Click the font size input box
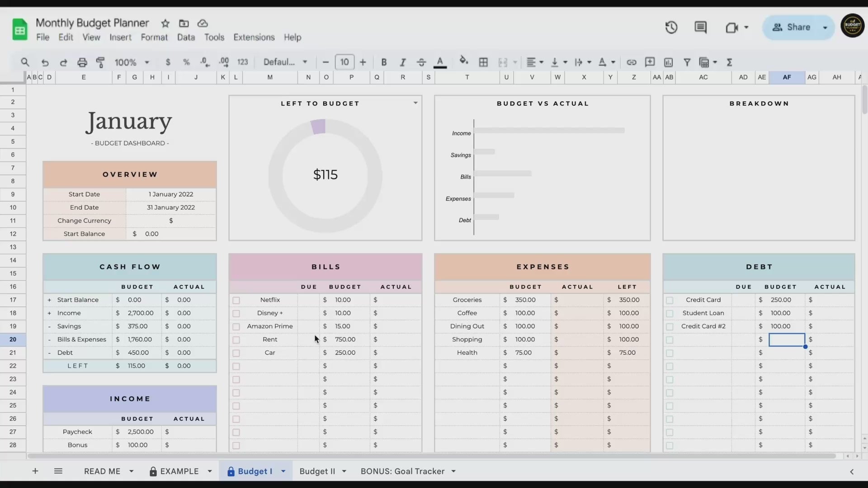This screenshot has width=868, height=488. (344, 62)
